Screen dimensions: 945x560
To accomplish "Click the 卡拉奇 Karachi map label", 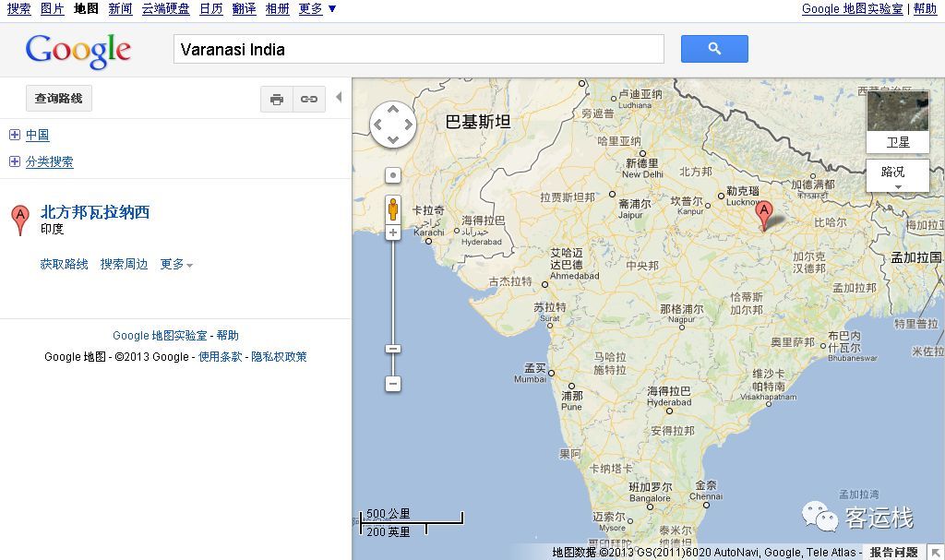I will pos(428,220).
